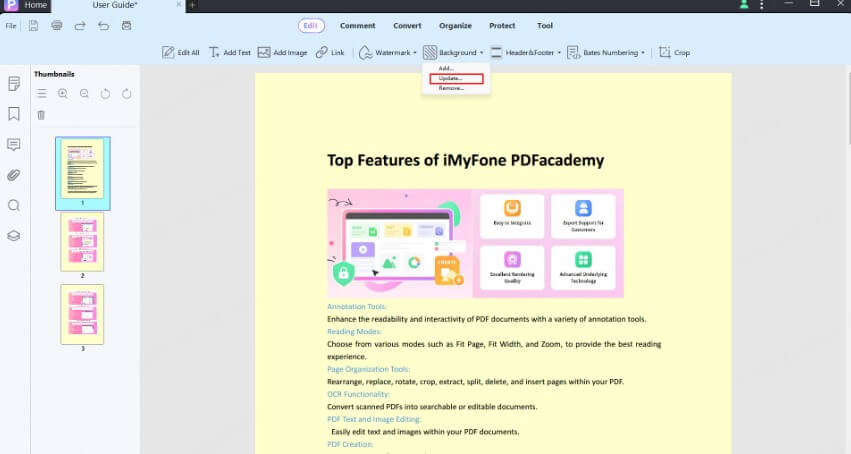Click the 'Thumbnails' panel title
851x454 pixels.
(54, 74)
